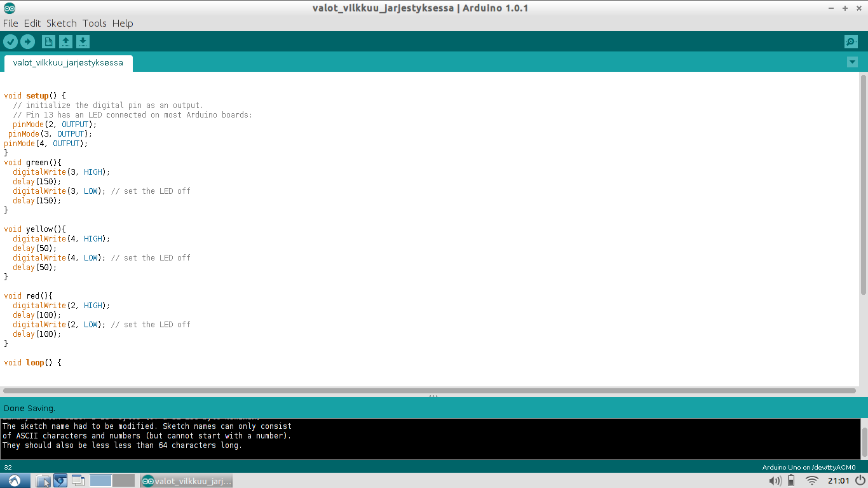
Task: Click the Upload arrow button
Action: [x=27, y=42]
